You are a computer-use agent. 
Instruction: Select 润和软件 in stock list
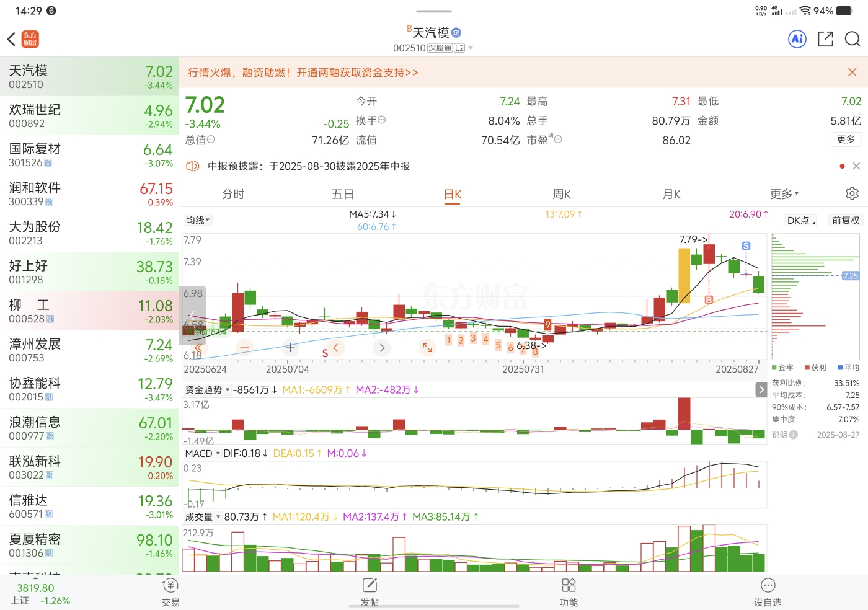tap(89, 193)
